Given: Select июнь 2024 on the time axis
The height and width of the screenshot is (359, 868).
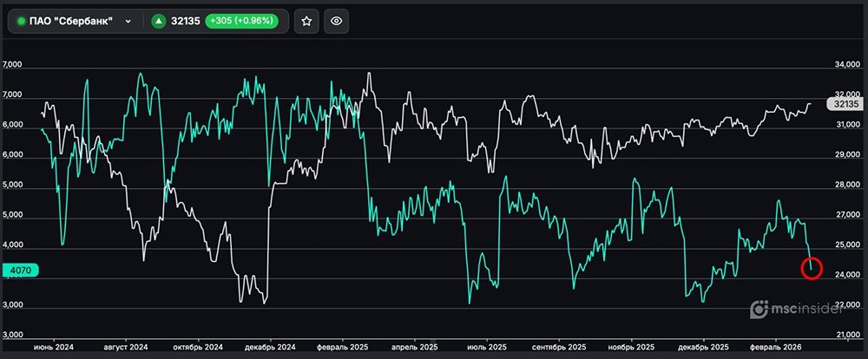Looking at the screenshot, I should [54, 346].
